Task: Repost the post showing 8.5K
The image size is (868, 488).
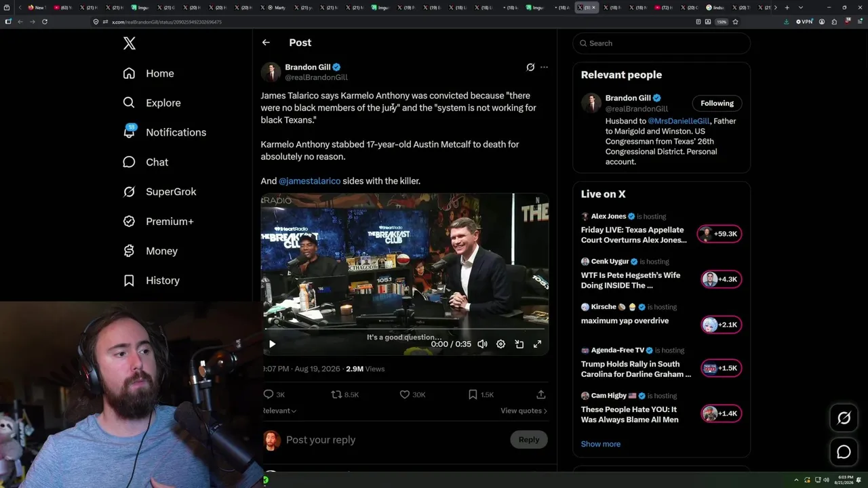Action: [x=344, y=394]
